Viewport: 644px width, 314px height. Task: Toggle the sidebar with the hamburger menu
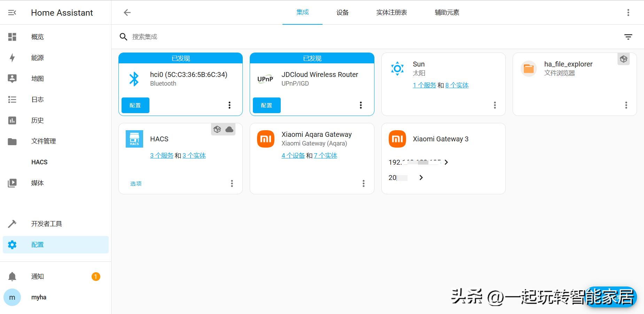[12, 13]
